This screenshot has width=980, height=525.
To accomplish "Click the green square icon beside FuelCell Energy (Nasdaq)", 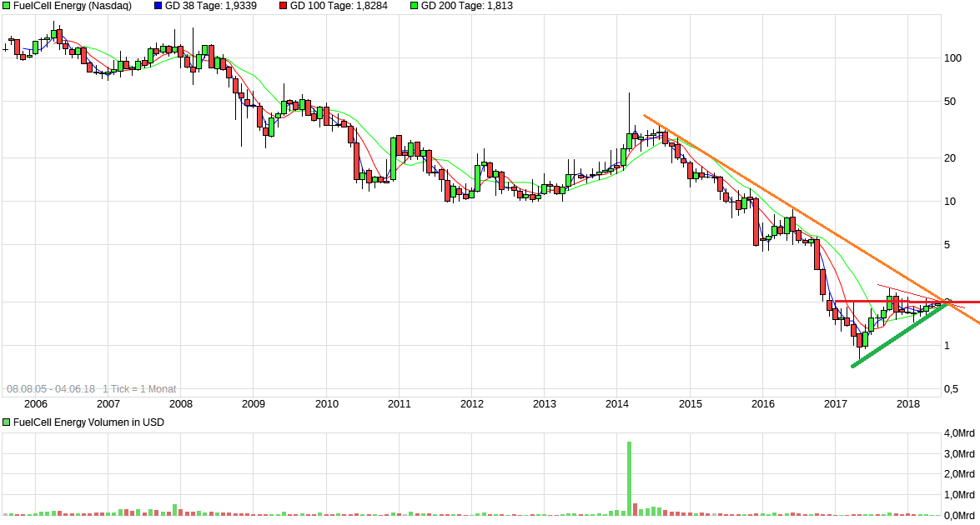I will [x=8, y=7].
